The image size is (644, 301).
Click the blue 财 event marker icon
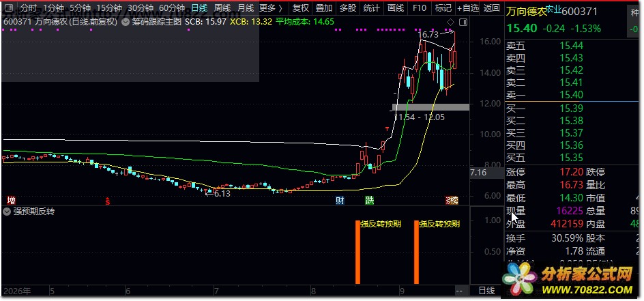[x=340, y=201]
